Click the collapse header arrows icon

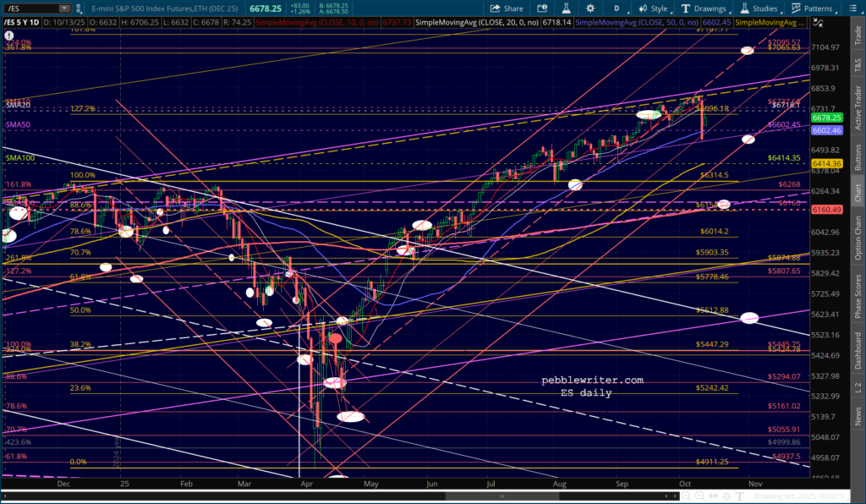[x=818, y=23]
